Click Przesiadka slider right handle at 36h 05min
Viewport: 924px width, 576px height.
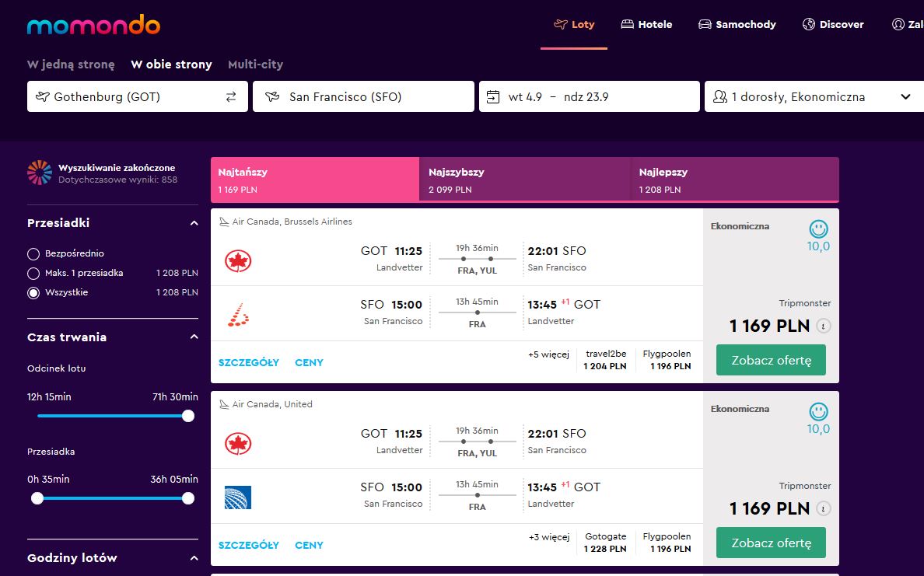click(x=188, y=498)
